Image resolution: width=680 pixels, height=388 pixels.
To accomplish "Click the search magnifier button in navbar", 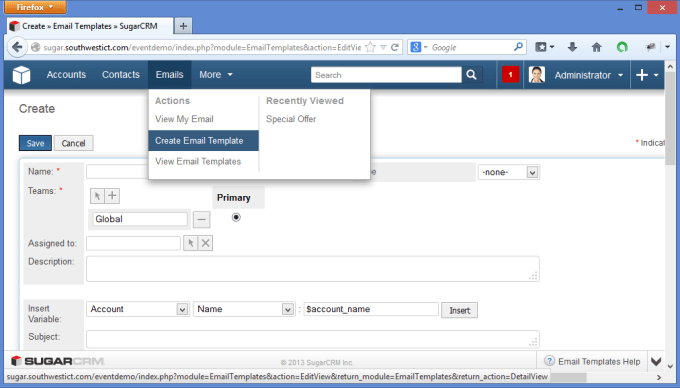I will click(x=471, y=75).
